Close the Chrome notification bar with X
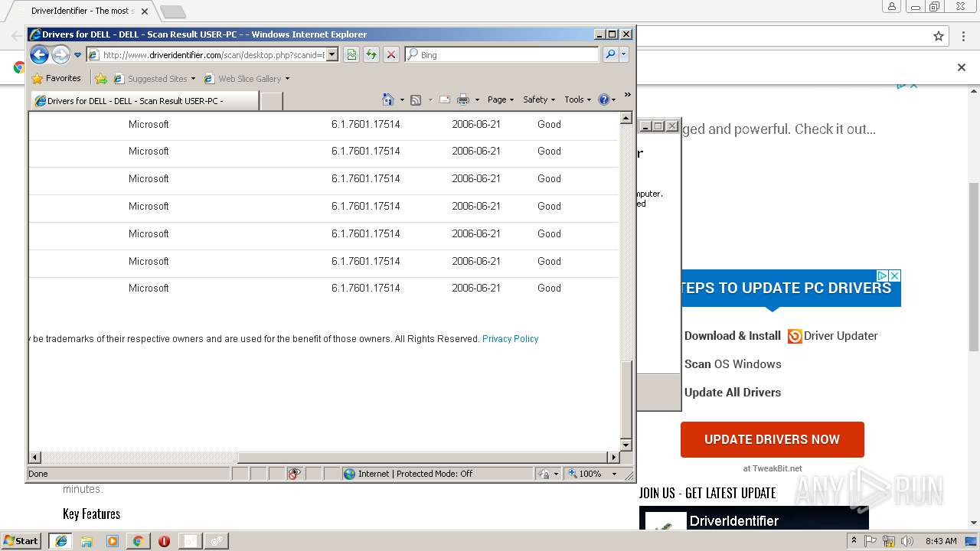980x551 pixels. click(x=962, y=67)
